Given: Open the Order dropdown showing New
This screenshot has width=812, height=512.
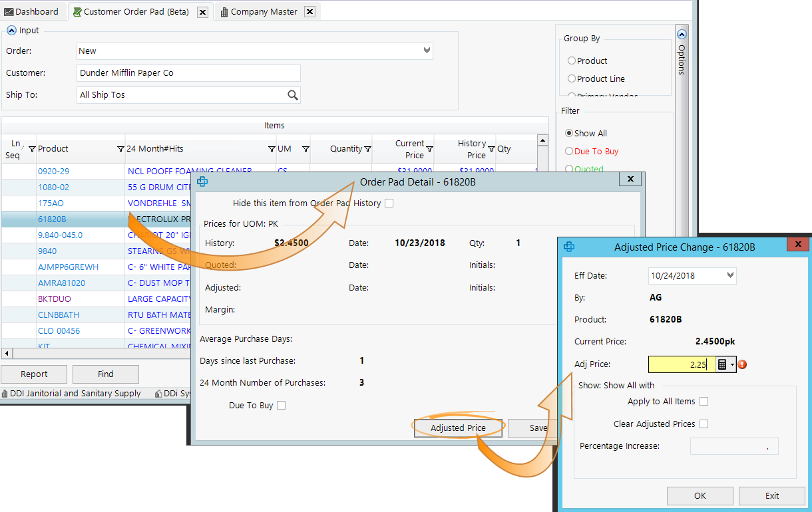Looking at the screenshot, I should pos(428,51).
